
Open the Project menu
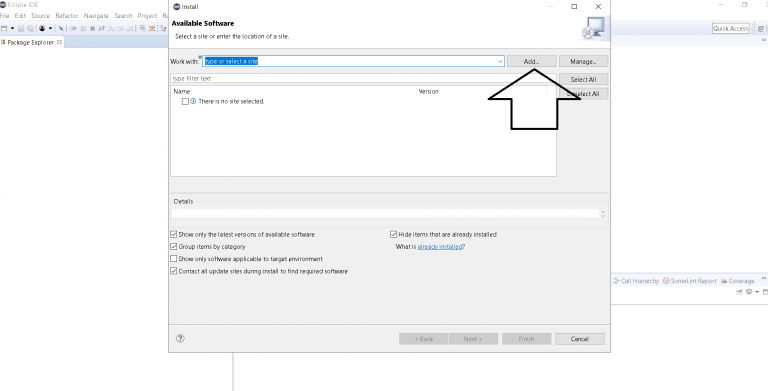147,16
